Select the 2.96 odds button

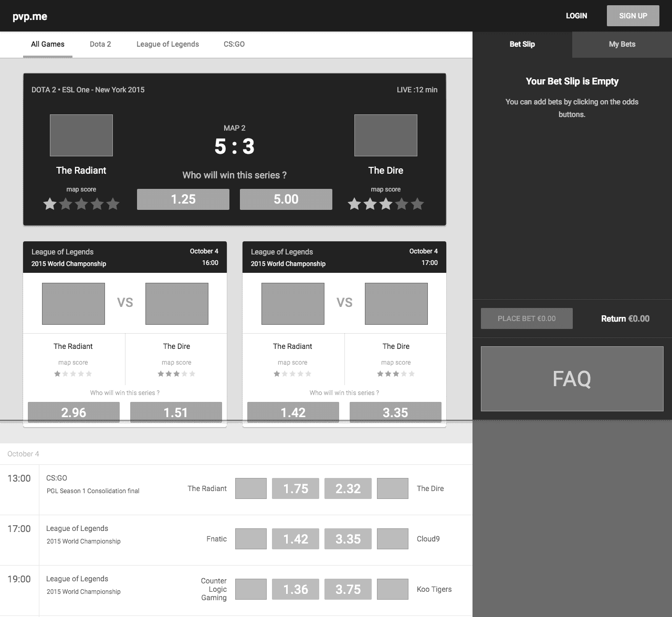point(73,412)
